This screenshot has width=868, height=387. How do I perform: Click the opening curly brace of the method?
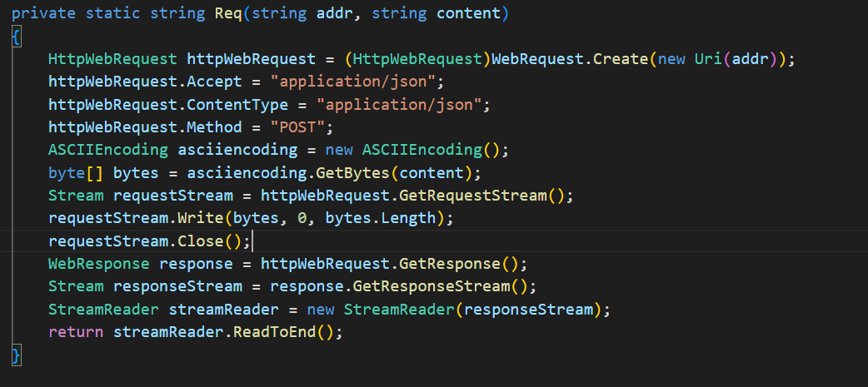click(17, 37)
